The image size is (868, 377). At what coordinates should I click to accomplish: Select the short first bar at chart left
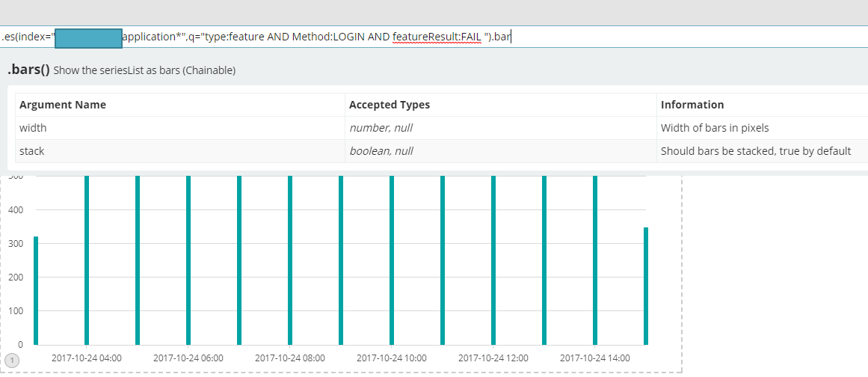pos(36,290)
